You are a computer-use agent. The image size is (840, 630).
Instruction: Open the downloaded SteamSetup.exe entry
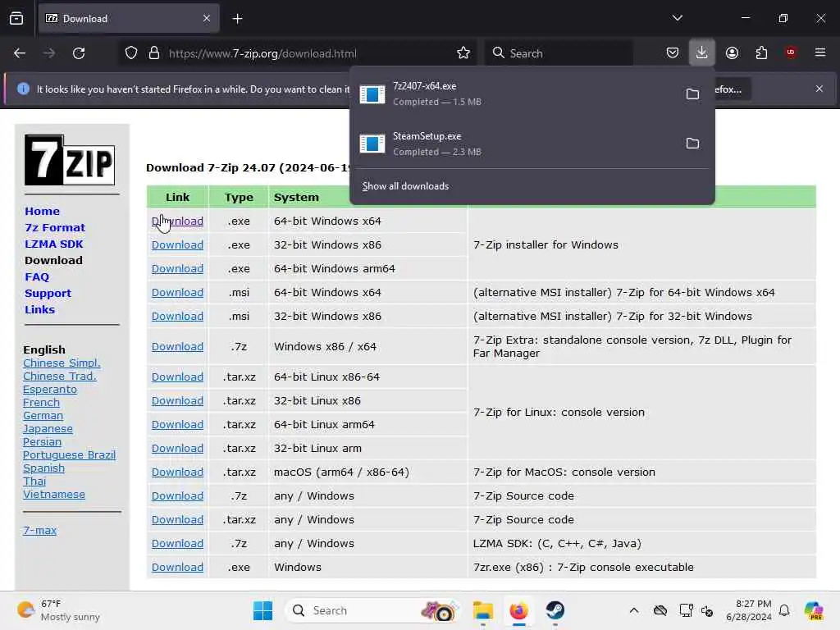[x=515, y=144]
